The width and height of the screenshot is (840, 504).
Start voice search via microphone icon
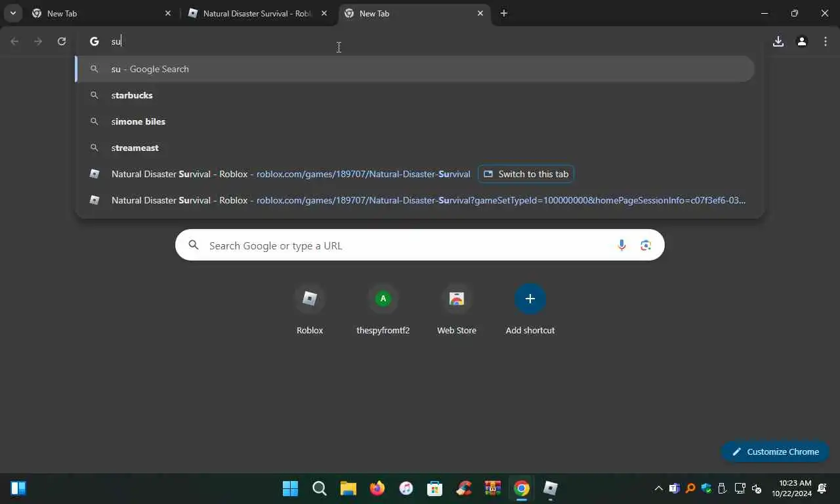(621, 245)
